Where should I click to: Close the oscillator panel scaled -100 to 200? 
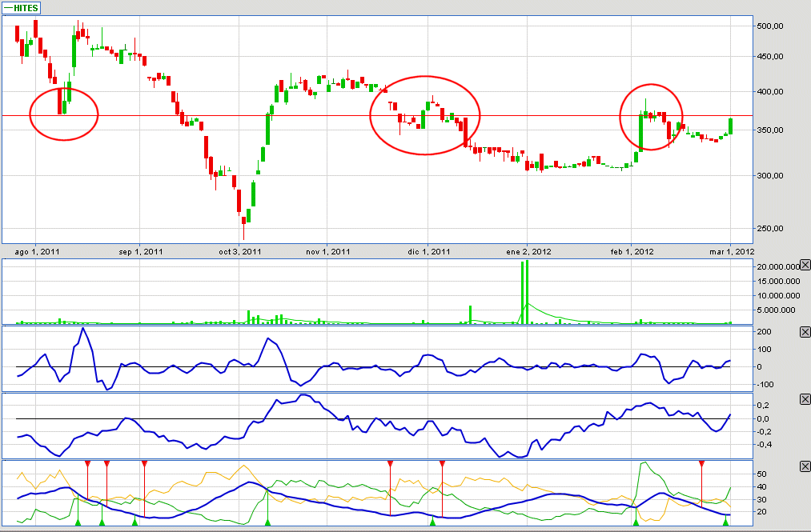(805, 332)
